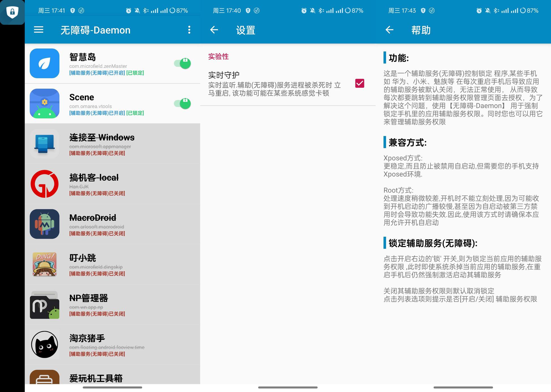Toggle the lock switch for 智慧岛

pyautogui.click(x=183, y=63)
